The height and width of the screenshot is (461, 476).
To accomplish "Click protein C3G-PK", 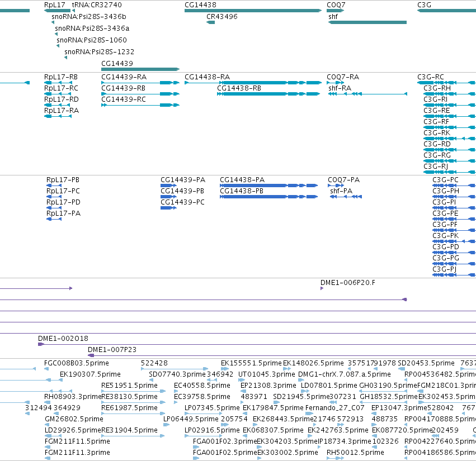I will tap(454, 241).
